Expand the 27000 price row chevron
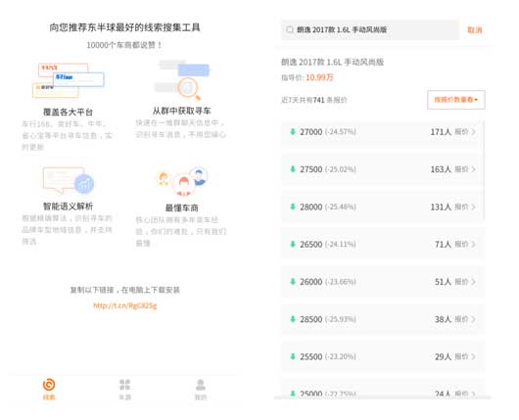The image size is (519, 420). tap(473, 132)
